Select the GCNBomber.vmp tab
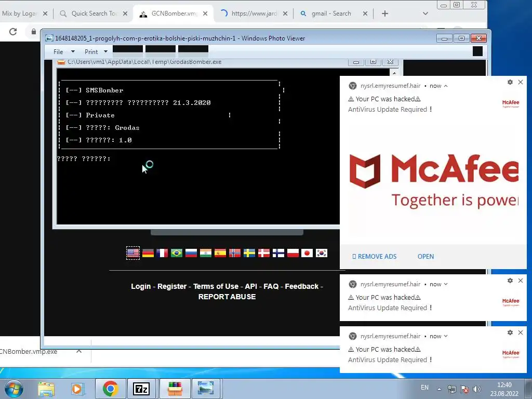The height and width of the screenshot is (399, 532). [x=174, y=14]
